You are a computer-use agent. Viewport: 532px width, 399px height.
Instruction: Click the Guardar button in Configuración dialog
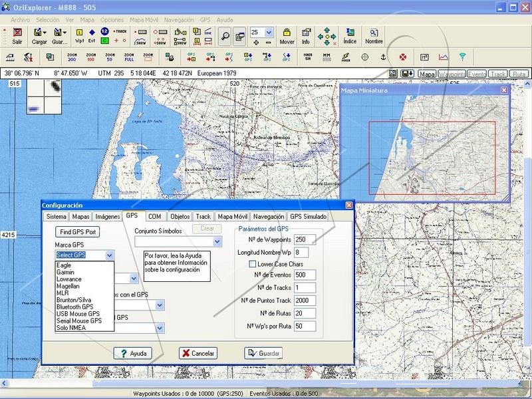pyautogui.click(x=263, y=353)
